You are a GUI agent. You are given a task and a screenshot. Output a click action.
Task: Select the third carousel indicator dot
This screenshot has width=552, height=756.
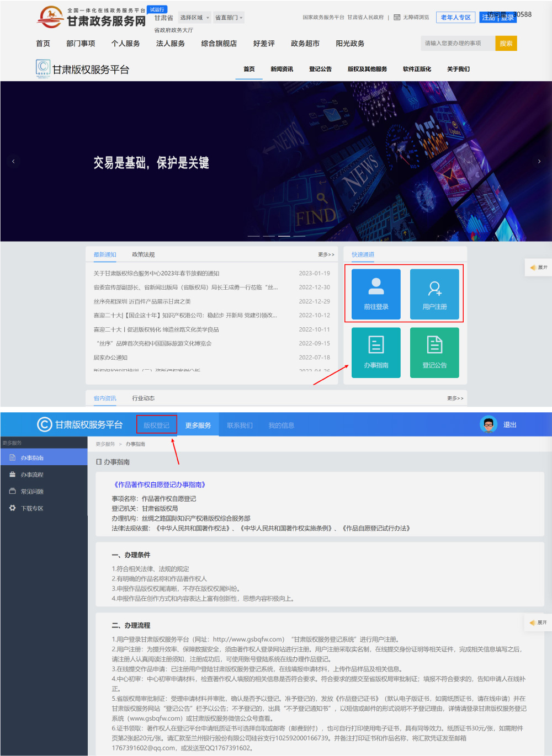tap(284, 236)
